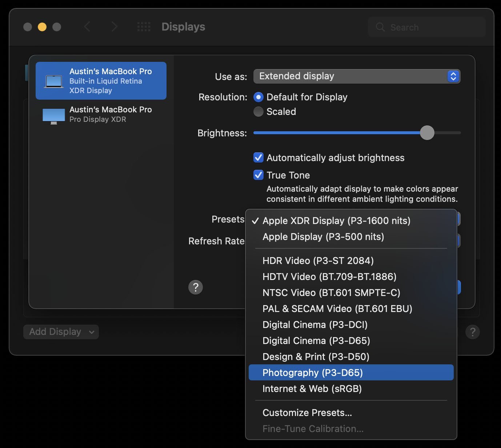Screen dimensions: 501x448
Task: Click the back navigation arrow
Action: point(87,27)
